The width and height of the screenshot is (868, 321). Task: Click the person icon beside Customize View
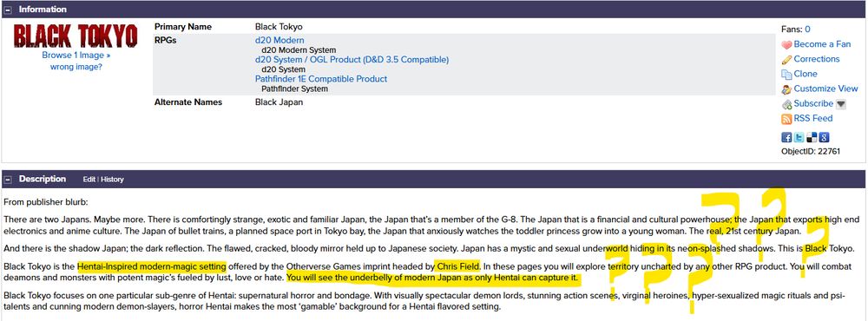786,89
